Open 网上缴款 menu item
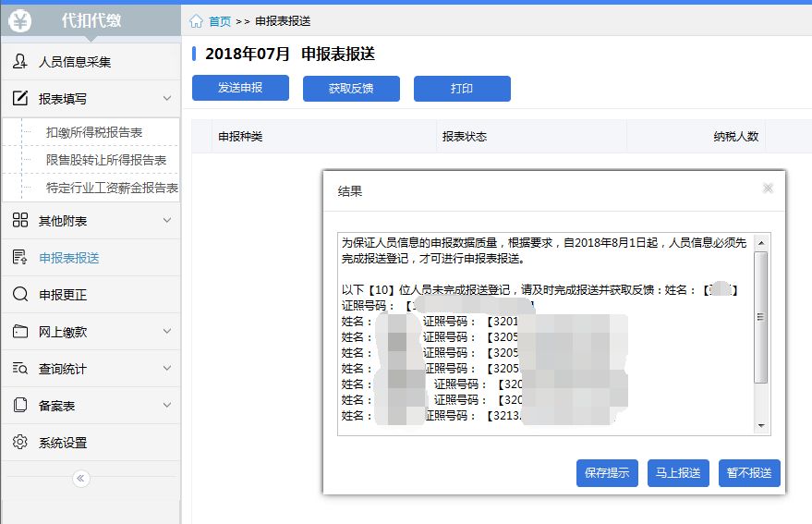This screenshot has height=524, width=812. 91,332
